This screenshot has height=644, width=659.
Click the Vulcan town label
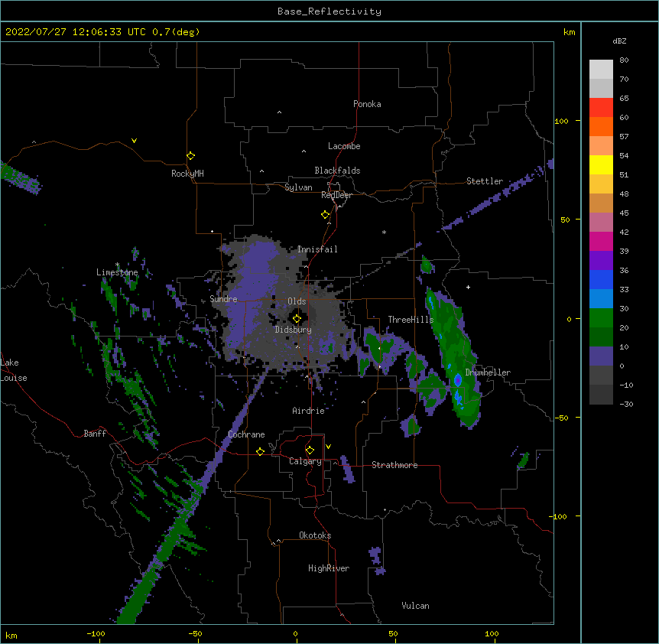(415, 606)
